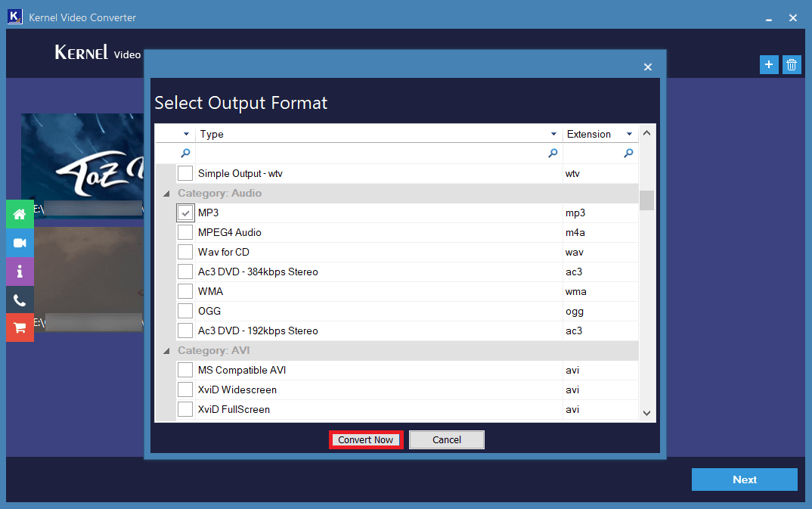Click the trash delete icon
Screen dimensions: 812x509
click(792, 65)
